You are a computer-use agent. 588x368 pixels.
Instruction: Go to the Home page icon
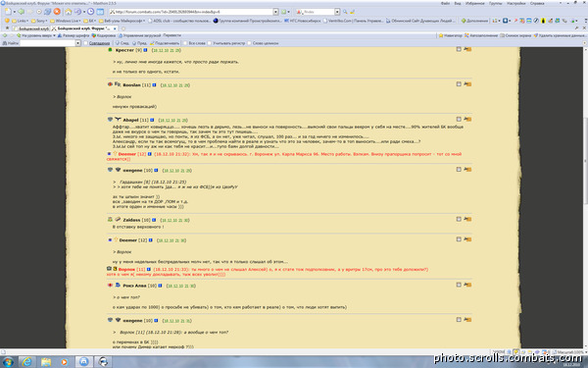pyautogui.click(x=69, y=12)
